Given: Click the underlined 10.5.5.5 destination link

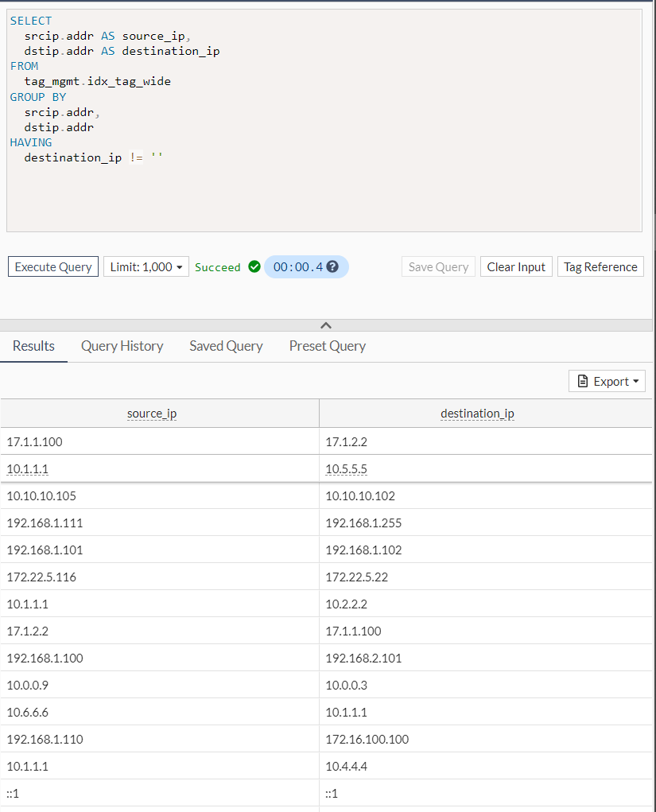Looking at the screenshot, I should tap(346, 468).
